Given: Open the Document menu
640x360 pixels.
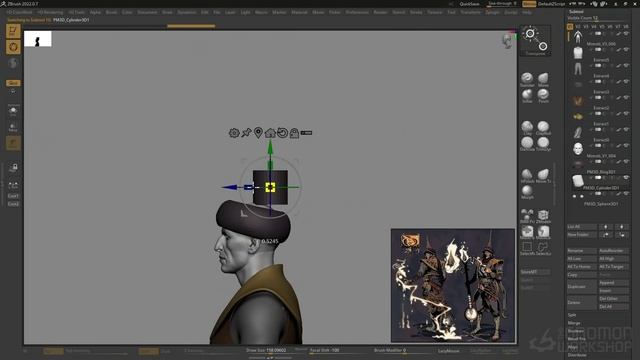Looking at the screenshot, I should pyautogui.click(x=147, y=12).
